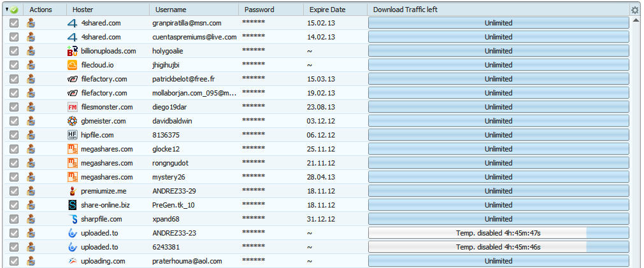The height and width of the screenshot is (268, 644).
Task: Toggle the ANDREZ33-29 premiumize.me checkbox
Action: click(x=14, y=191)
